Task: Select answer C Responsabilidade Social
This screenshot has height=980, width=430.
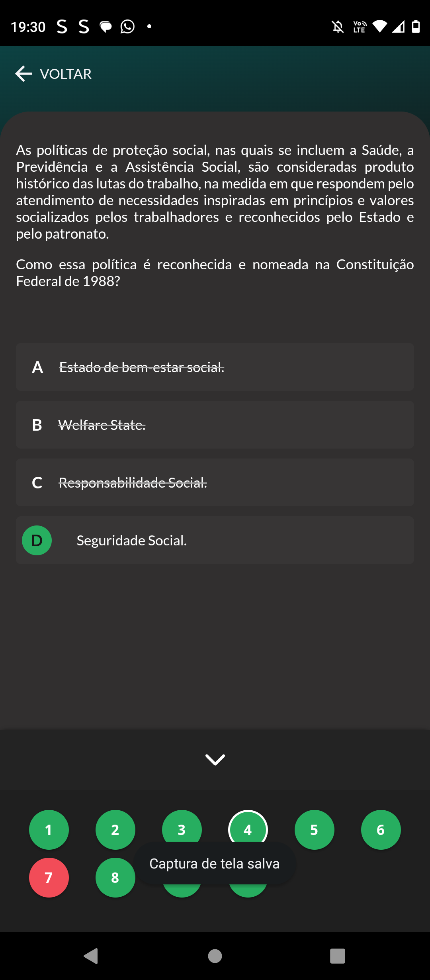Action: pyautogui.click(x=215, y=482)
